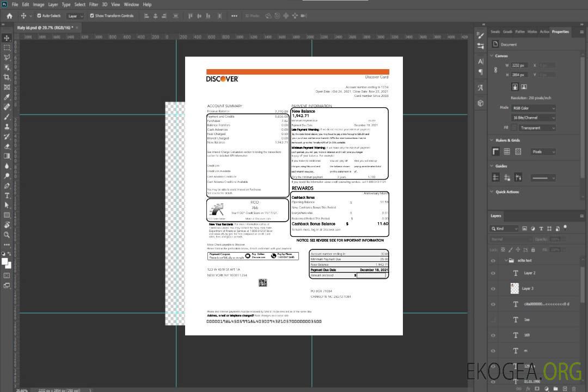This screenshot has height=392, width=588.
Task: Select the Frame tool
Action: pos(7,87)
